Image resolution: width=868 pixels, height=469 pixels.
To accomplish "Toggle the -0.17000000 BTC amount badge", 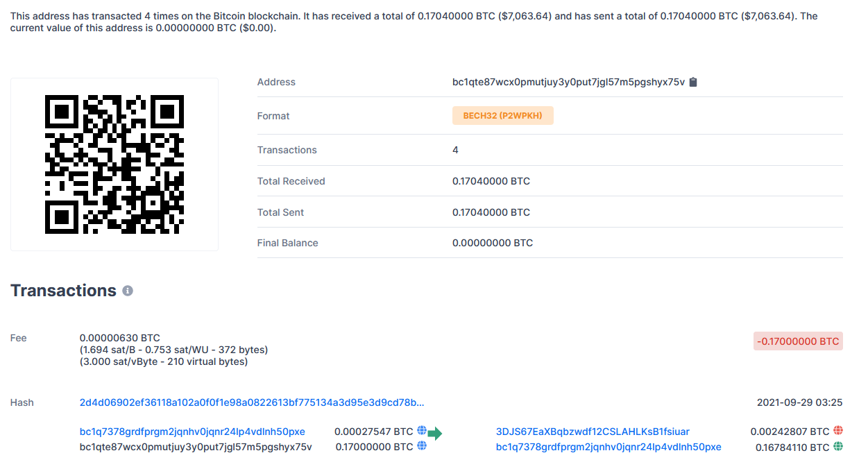I will tap(798, 341).
